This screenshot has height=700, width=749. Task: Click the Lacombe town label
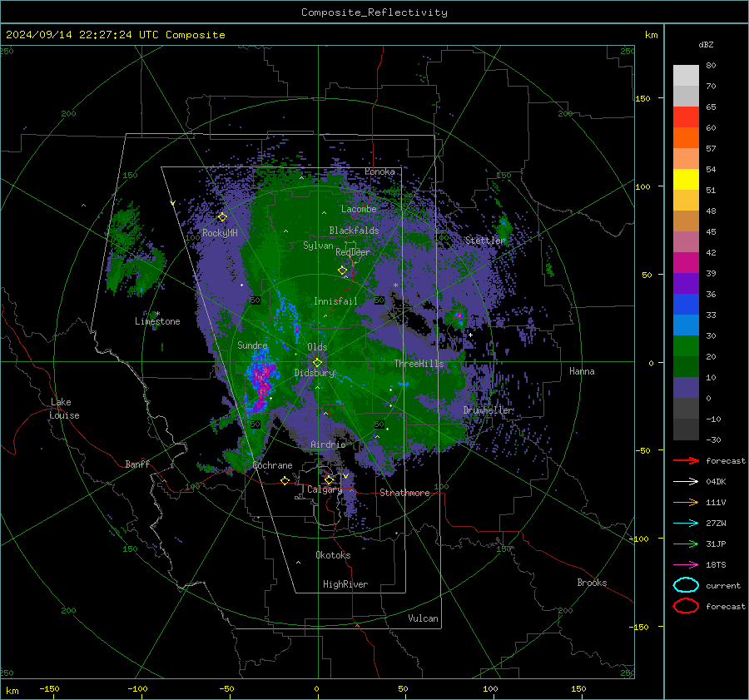click(359, 209)
